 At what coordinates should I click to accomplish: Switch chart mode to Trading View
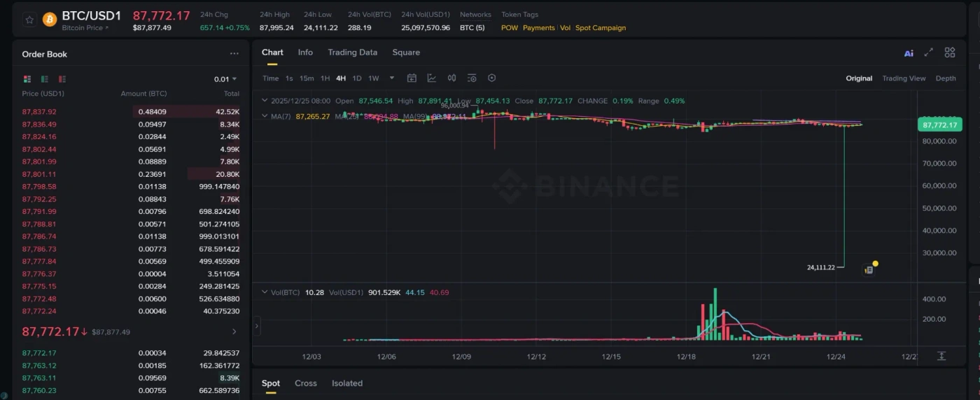coord(904,78)
